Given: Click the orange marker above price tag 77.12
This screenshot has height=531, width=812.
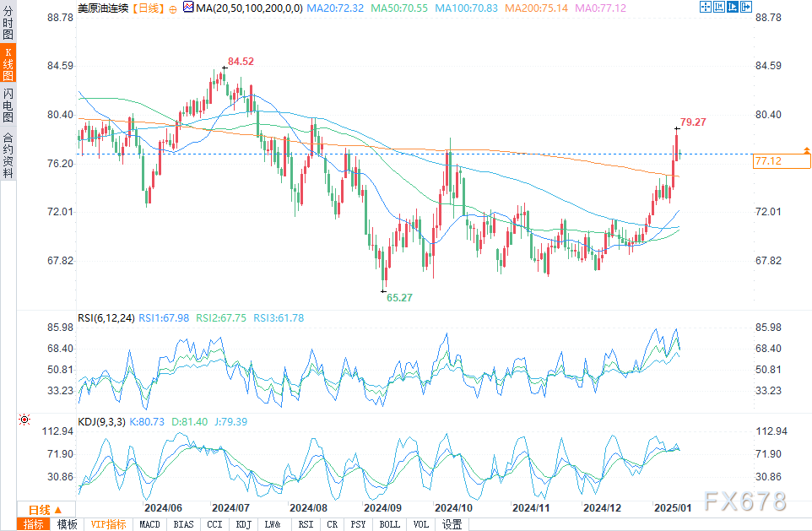Looking at the screenshot, I should (x=807, y=149).
